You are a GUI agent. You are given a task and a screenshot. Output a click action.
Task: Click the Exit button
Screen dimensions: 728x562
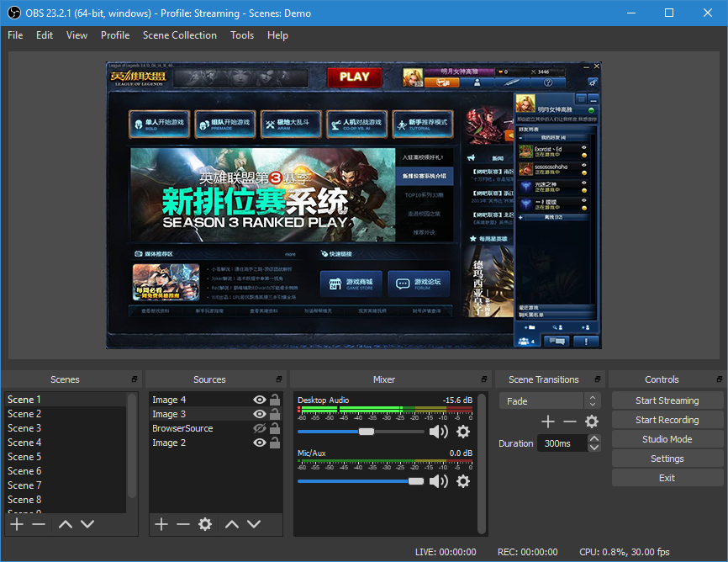667,478
